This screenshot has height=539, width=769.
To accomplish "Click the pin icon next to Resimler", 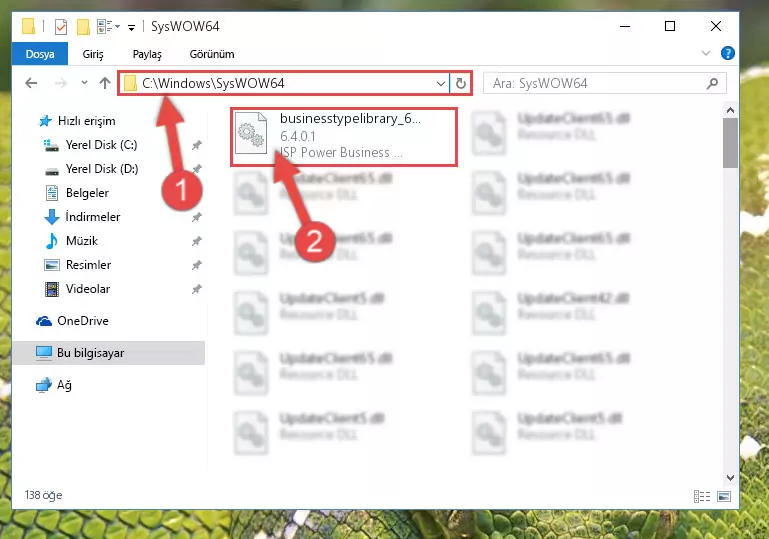I will pos(197,265).
